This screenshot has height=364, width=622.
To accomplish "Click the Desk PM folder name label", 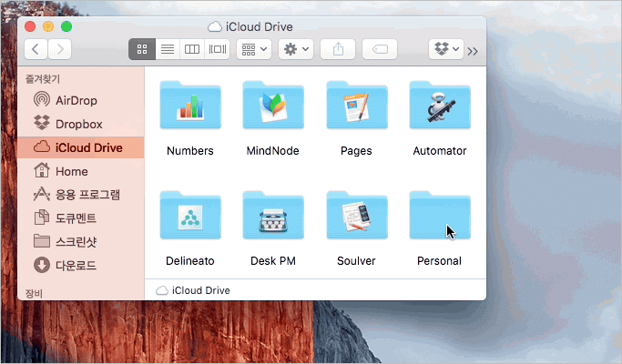I will pos(273,261).
